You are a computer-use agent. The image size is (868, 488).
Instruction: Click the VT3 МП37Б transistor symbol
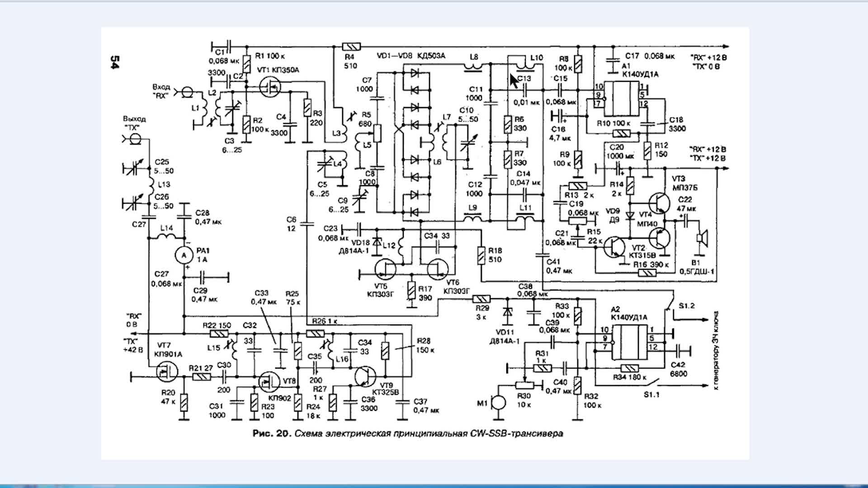[659, 203]
